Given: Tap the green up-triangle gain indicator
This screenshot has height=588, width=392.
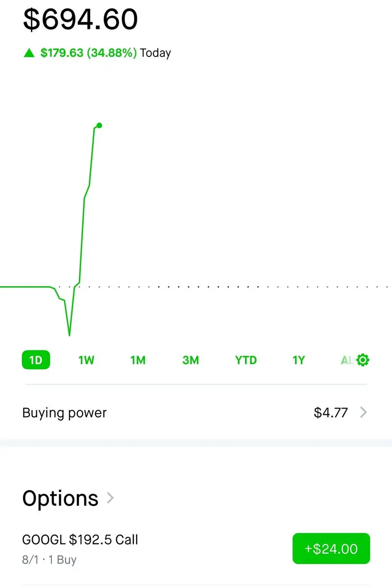Looking at the screenshot, I should [29, 53].
